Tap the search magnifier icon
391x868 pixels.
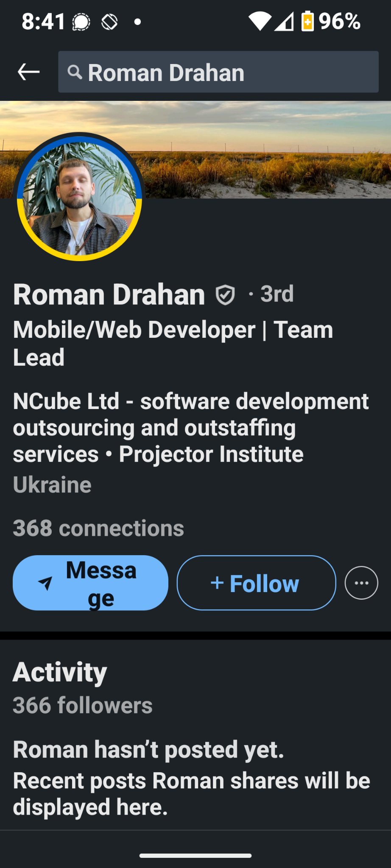pyautogui.click(x=75, y=72)
